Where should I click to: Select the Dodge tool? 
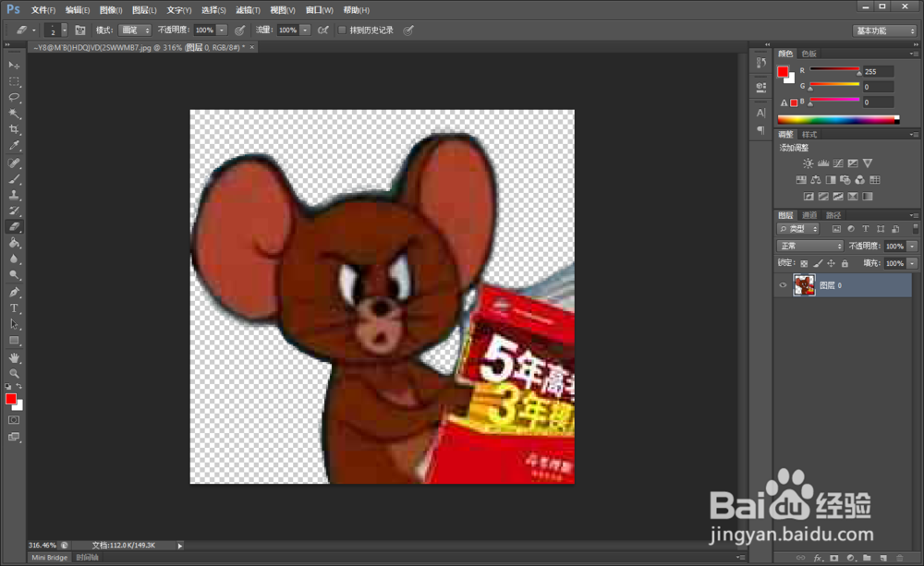click(x=14, y=274)
